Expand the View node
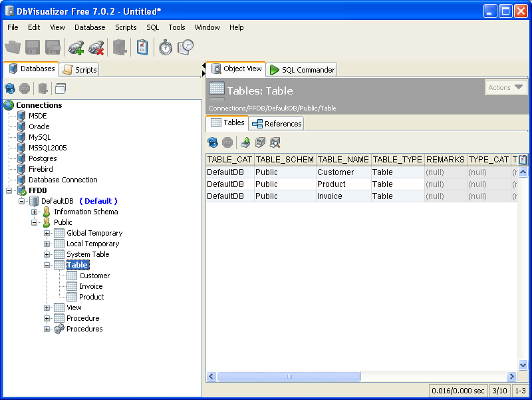Viewport: 532px width, 400px height. [47, 307]
